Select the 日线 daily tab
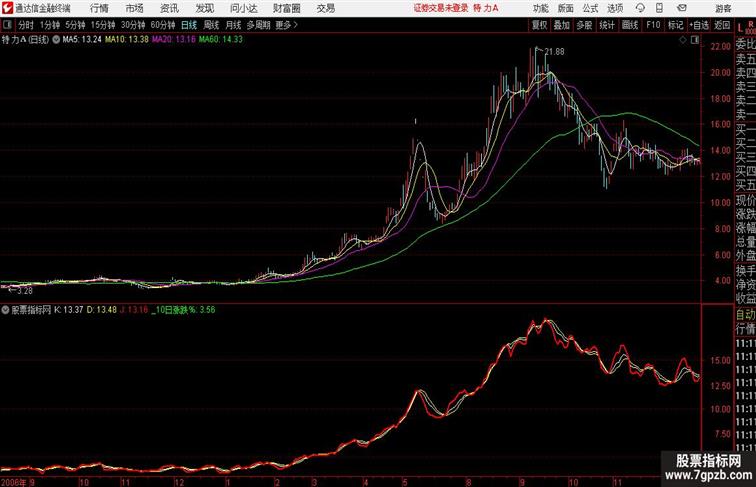Image resolution: width=756 pixels, height=487 pixels. click(x=189, y=25)
